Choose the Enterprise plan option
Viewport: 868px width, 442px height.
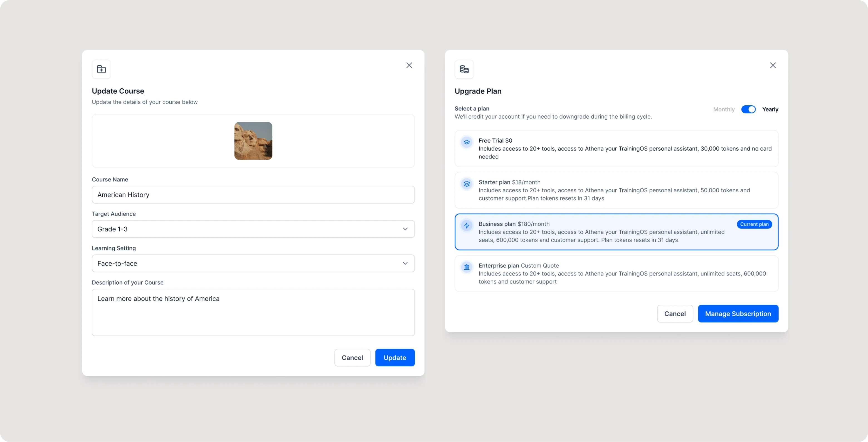616,274
